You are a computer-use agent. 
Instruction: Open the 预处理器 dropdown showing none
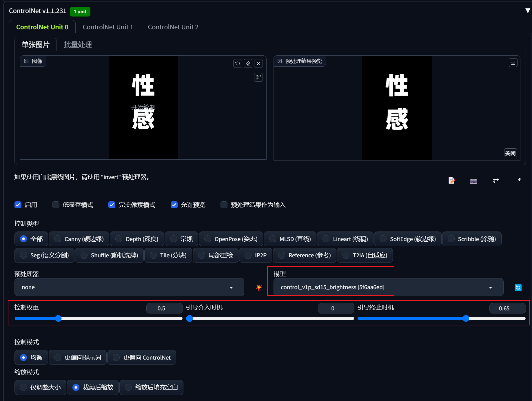(129, 287)
